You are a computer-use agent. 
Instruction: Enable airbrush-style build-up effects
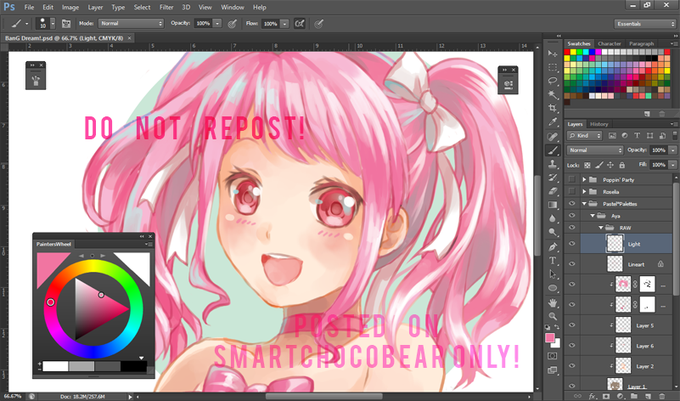[299, 23]
